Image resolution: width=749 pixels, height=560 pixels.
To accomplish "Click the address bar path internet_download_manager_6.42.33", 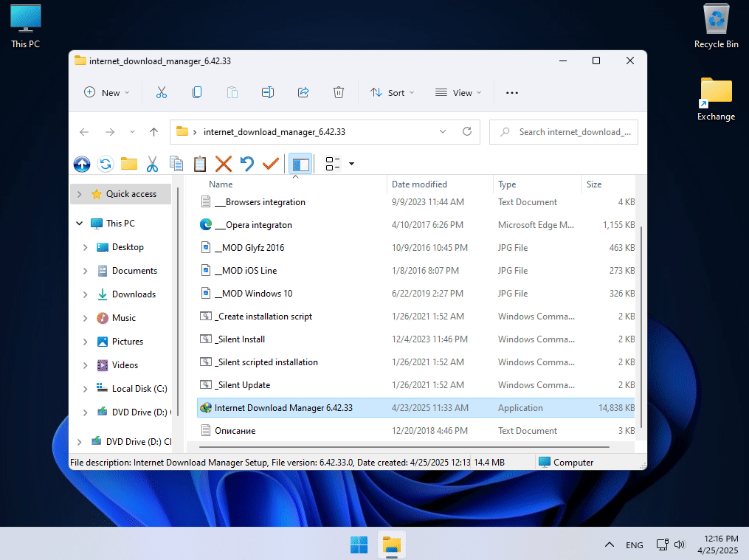I will tap(275, 132).
